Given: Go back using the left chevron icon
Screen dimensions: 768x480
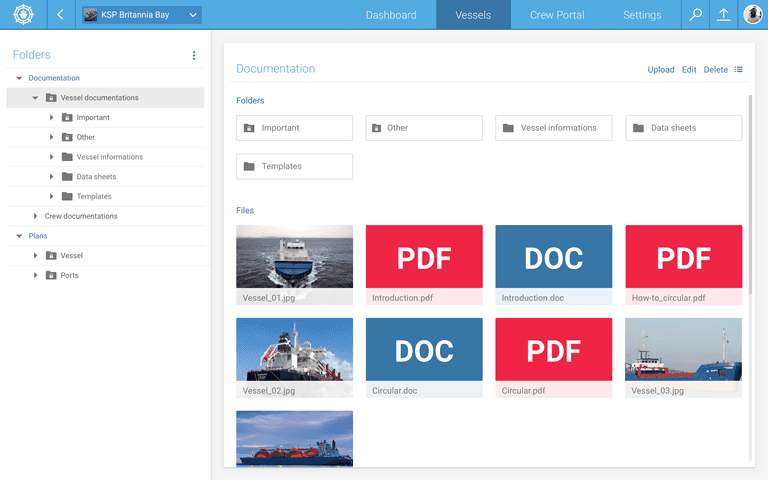Looking at the screenshot, I should coord(61,15).
